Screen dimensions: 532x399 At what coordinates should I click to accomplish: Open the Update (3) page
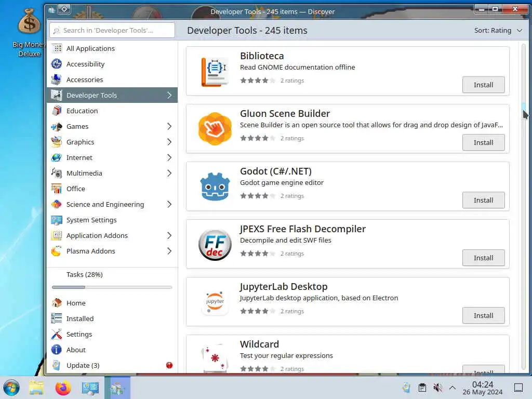[112, 365]
